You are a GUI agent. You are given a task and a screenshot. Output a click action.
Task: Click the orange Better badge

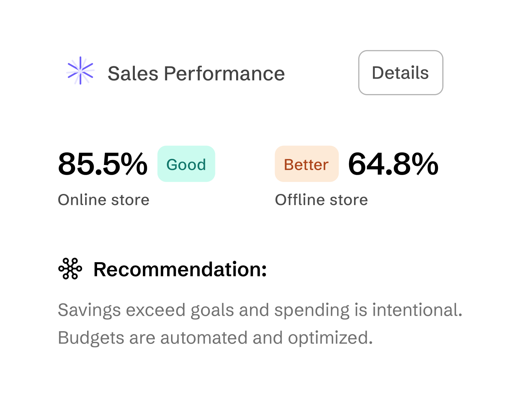pos(306,164)
